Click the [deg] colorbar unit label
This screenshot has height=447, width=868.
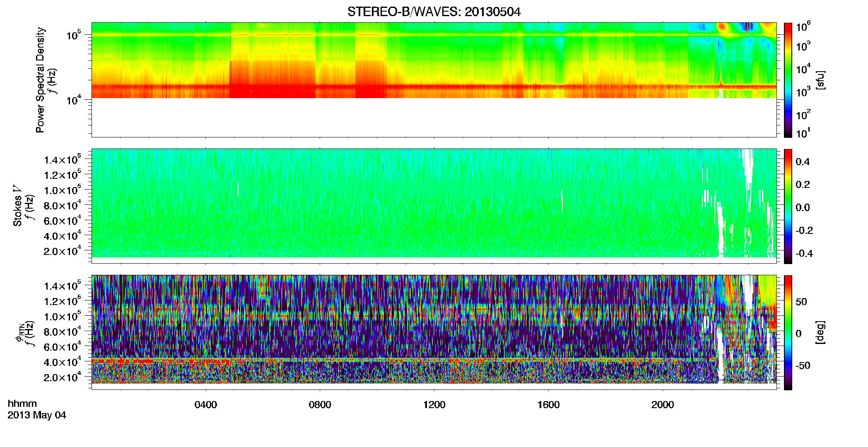(821, 332)
